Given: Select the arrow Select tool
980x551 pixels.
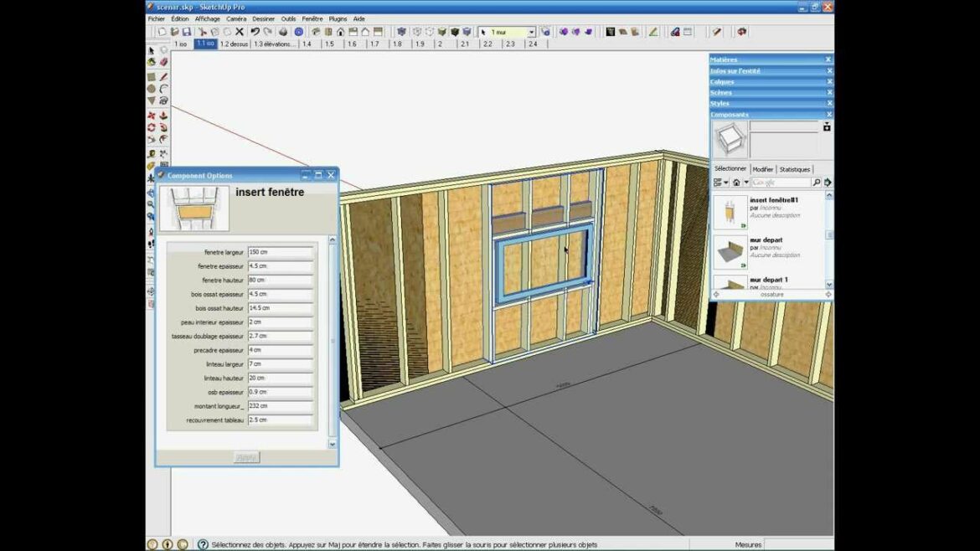Looking at the screenshot, I should tap(152, 50).
